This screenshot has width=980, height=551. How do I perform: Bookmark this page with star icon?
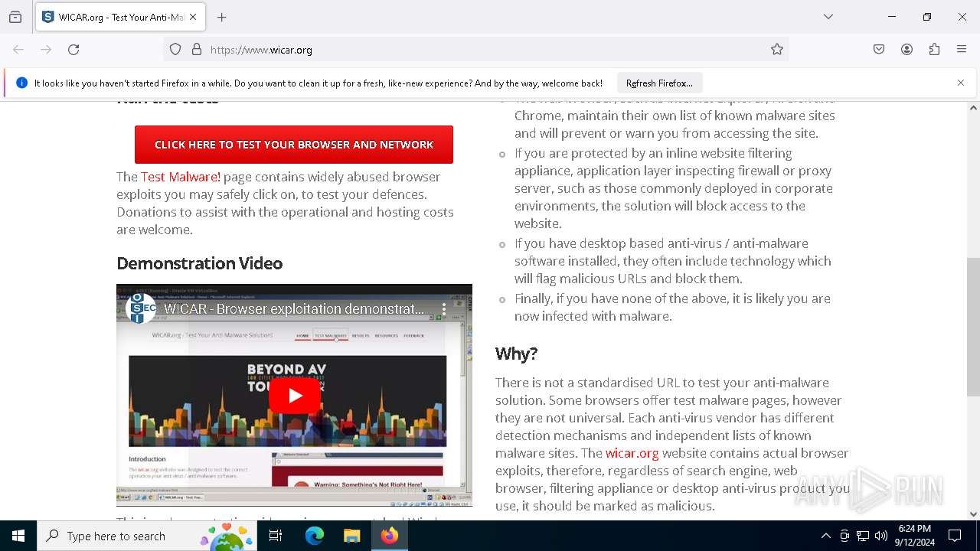pyautogui.click(x=777, y=50)
